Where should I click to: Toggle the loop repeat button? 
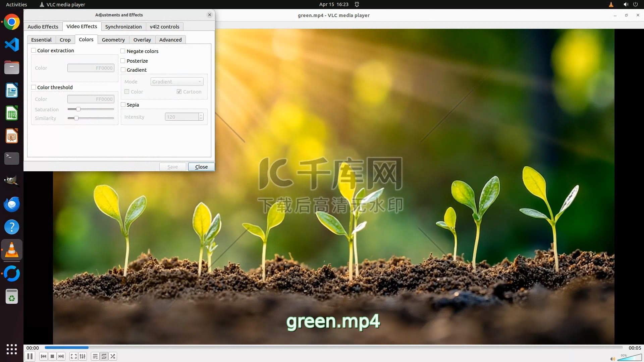click(104, 356)
